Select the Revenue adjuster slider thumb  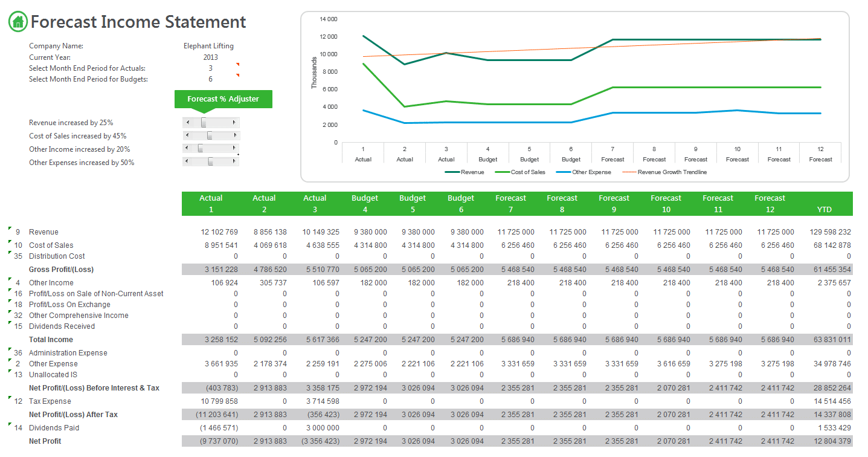pos(204,123)
